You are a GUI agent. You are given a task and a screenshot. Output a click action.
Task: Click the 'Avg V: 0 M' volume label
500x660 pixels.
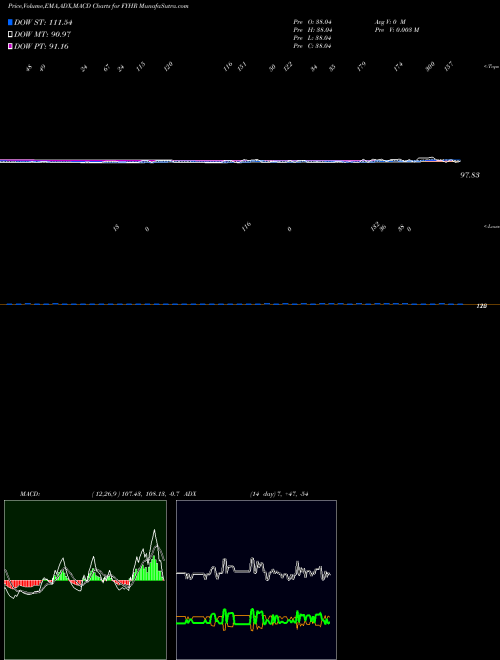[x=390, y=22]
